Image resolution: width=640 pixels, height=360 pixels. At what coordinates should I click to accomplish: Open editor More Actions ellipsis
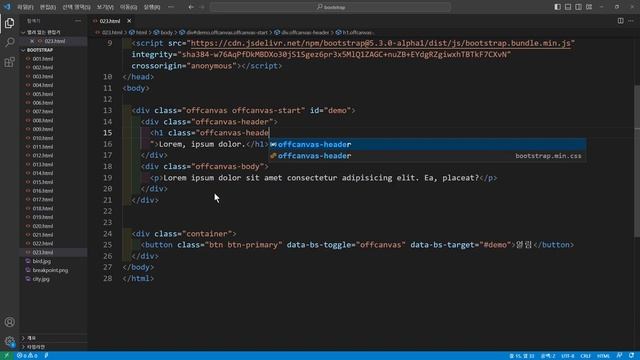coord(631,21)
